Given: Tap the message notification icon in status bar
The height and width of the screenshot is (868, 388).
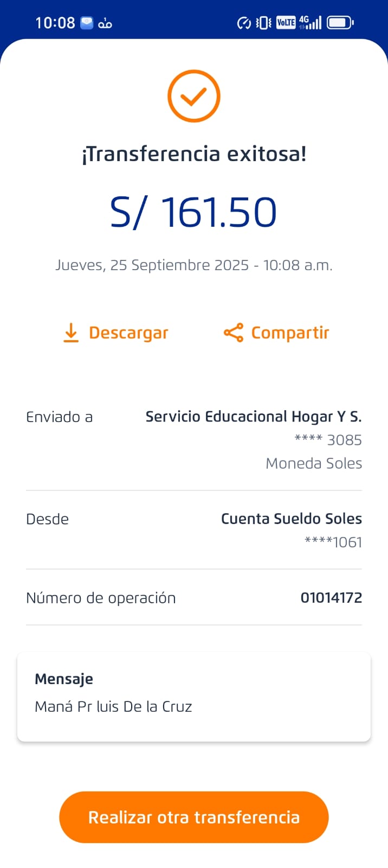Looking at the screenshot, I should 87,23.
